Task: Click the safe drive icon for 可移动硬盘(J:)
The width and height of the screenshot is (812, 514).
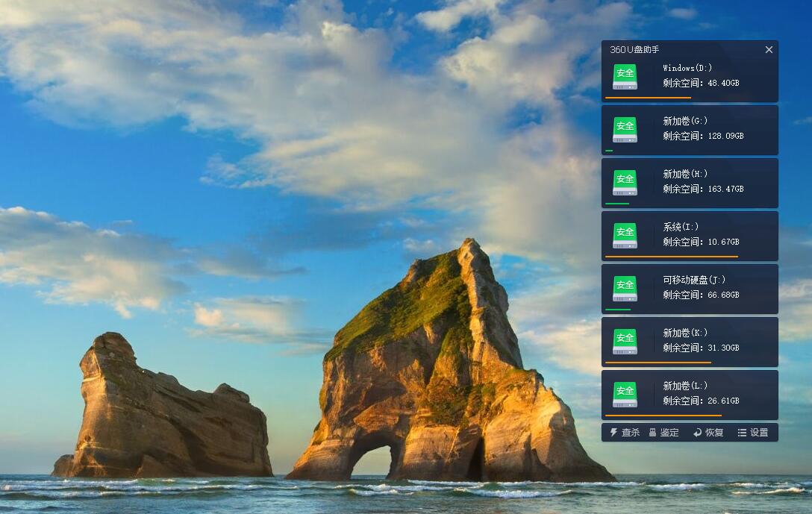Action: pyautogui.click(x=625, y=289)
